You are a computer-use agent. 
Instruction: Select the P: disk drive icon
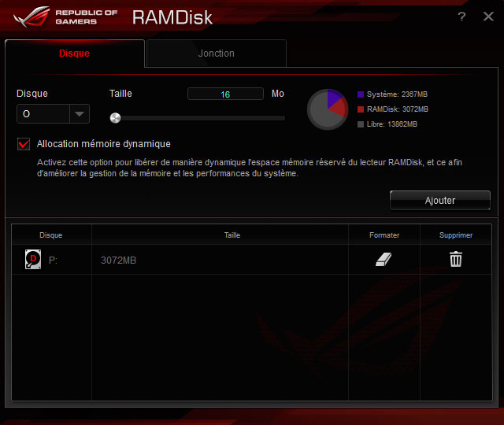32,260
